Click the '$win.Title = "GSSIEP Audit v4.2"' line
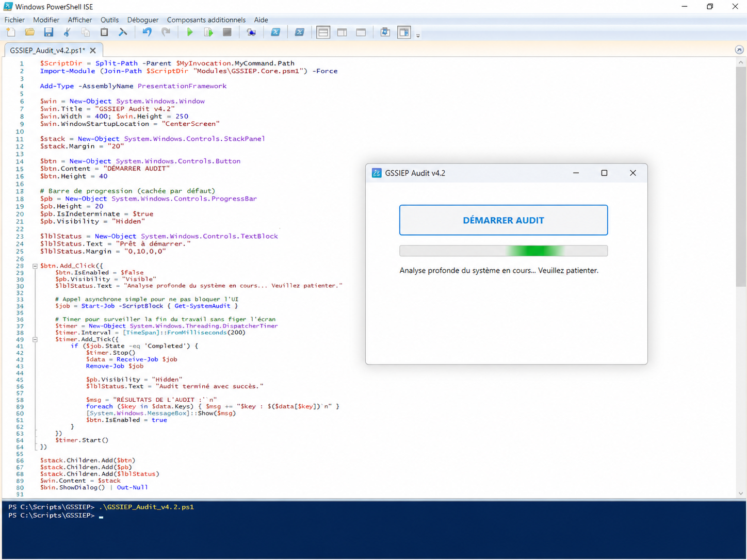This screenshot has width=747, height=560. click(x=107, y=109)
